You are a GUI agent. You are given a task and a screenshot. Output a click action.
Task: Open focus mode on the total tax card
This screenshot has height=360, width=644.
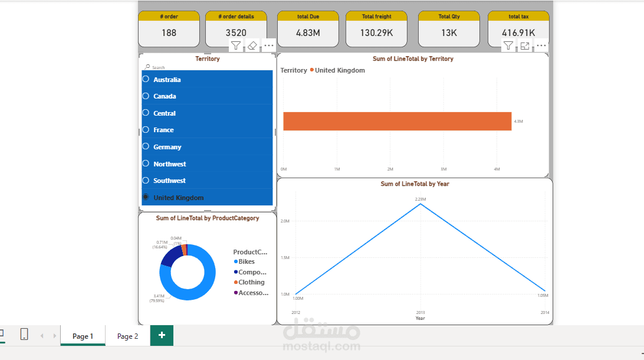coord(525,45)
